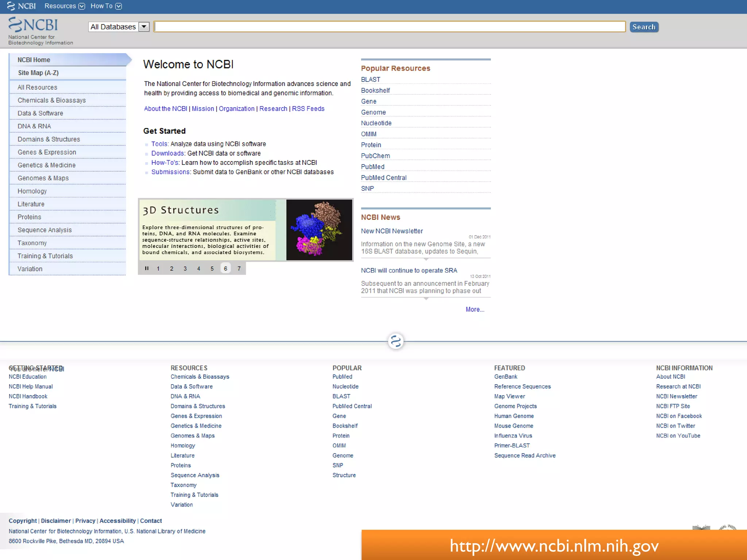Open the RSS Feeds link
This screenshot has height=560, width=747.
[308, 109]
